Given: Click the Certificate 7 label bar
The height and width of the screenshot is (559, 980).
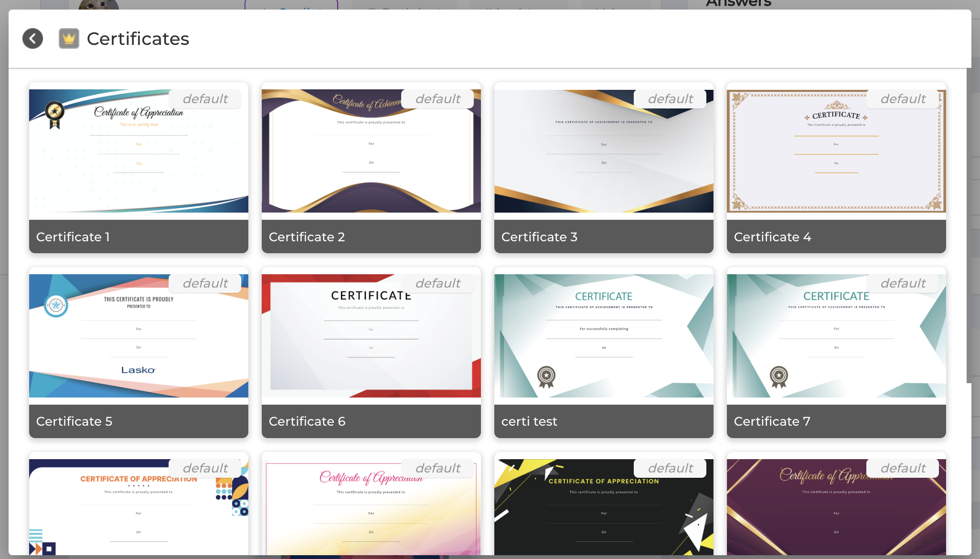Looking at the screenshot, I should tap(836, 421).
